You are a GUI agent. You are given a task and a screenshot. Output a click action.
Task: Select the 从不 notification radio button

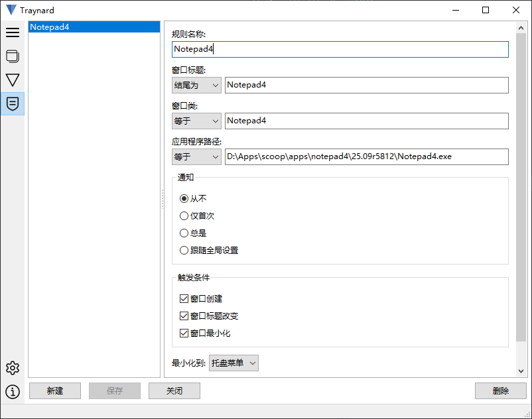(184, 198)
